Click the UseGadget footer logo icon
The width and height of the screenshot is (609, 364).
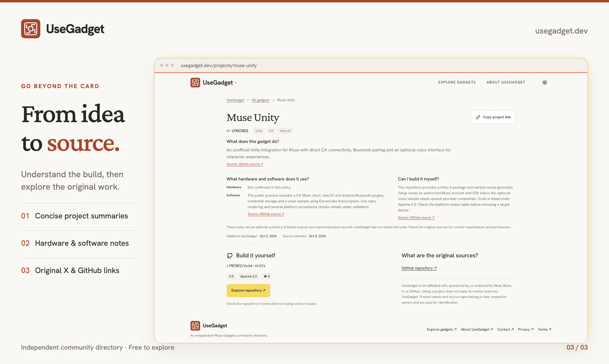pyautogui.click(x=195, y=325)
